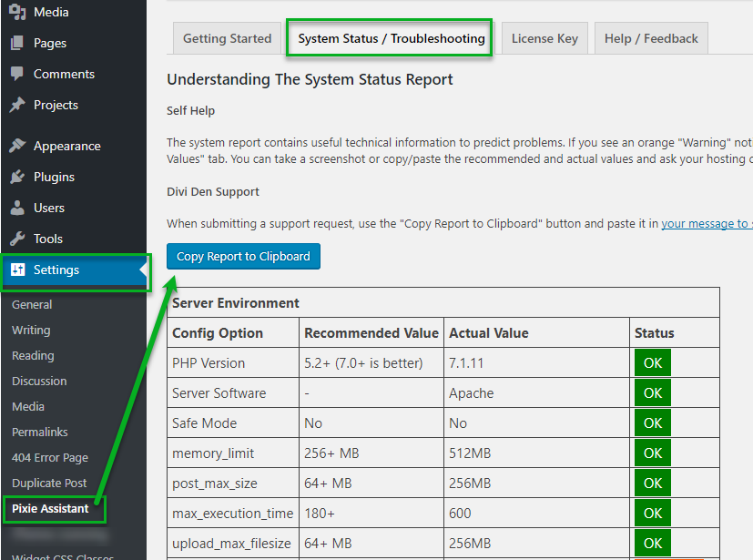This screenshot has height=560, width=753.
Task: Open the Getting Started tab
Action: point(227,38)
